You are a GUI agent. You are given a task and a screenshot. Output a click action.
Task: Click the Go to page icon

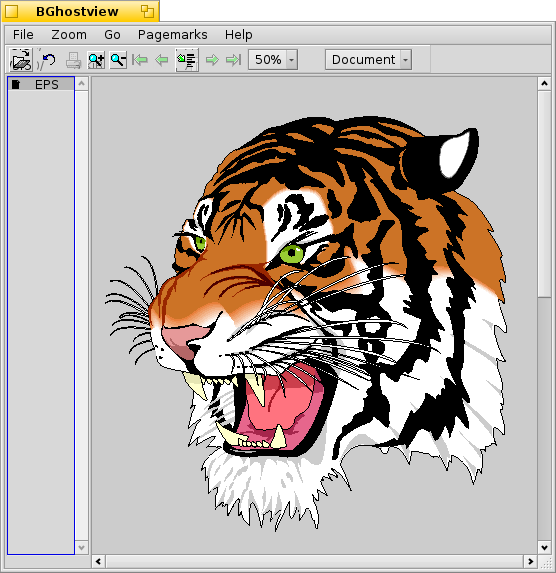coord(187,60)
